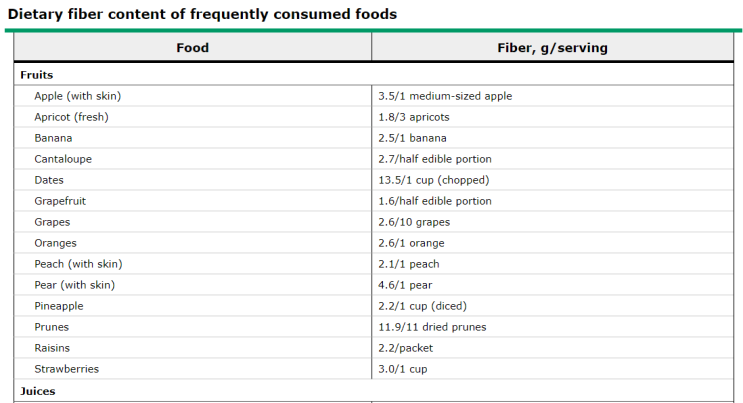Click the Fiber, g/serving column header
The image size is (743, 403).
(x=553, y=47)
